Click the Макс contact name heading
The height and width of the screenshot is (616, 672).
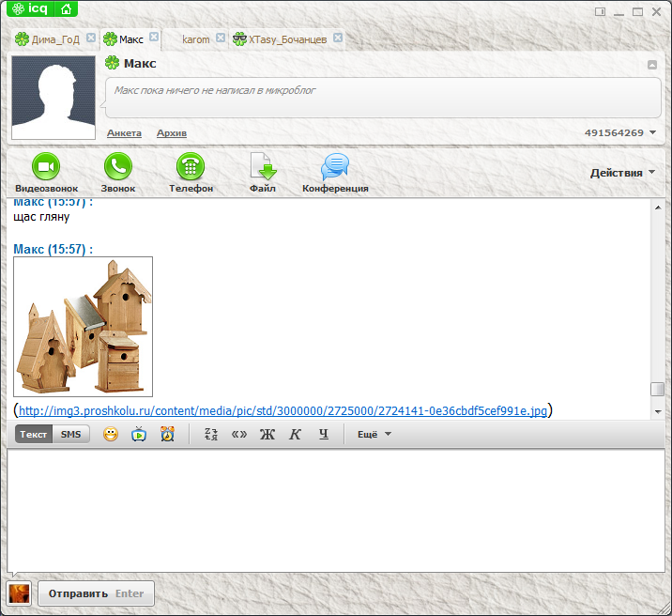click(140, 64)
